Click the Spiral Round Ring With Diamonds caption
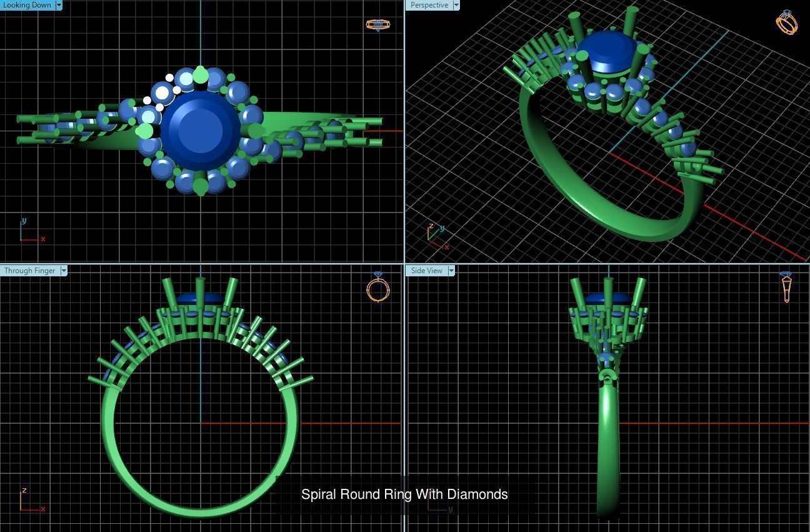The height and width of the screenshot is (532, 810). pyautogui.click(x=404, y=494)
